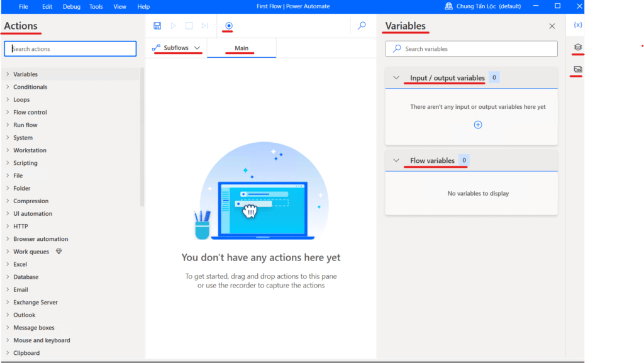Run the next action step
Image resolution: width=644 pixels, height=363 pixels.
[204, 25]
